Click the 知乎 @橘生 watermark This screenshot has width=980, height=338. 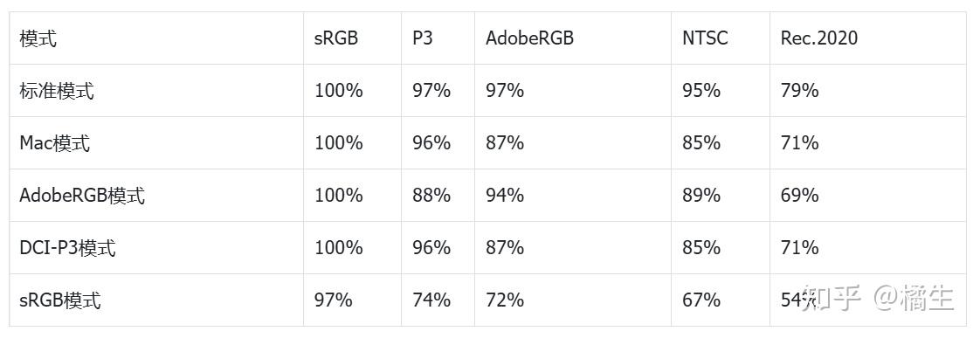pos(878,298)
